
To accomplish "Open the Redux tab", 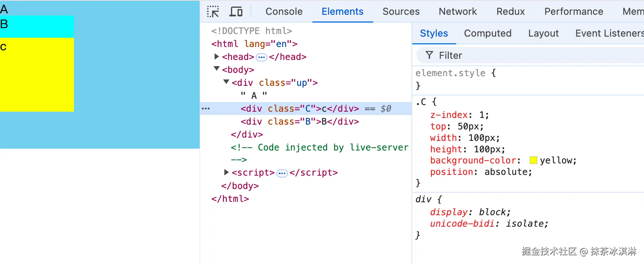I will coord(511,11).
